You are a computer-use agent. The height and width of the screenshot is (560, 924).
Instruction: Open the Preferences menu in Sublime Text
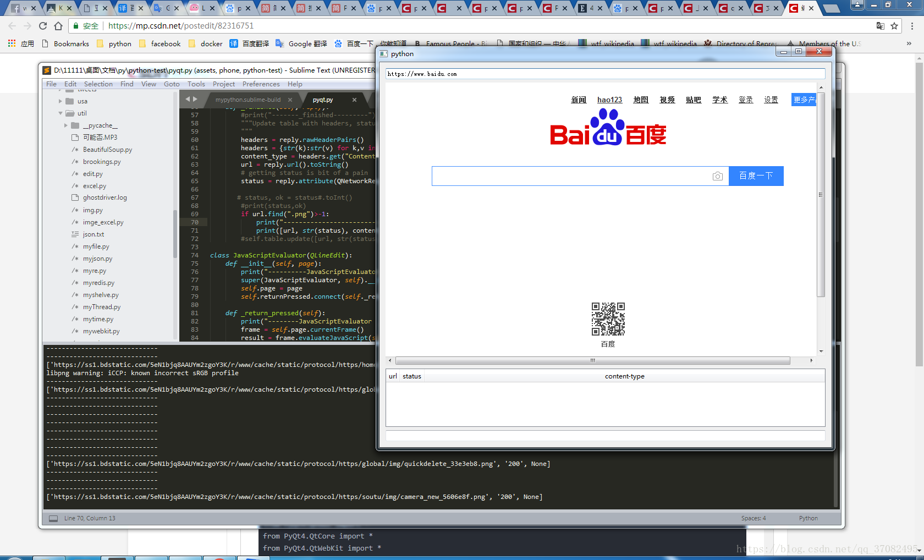point(261,84)
